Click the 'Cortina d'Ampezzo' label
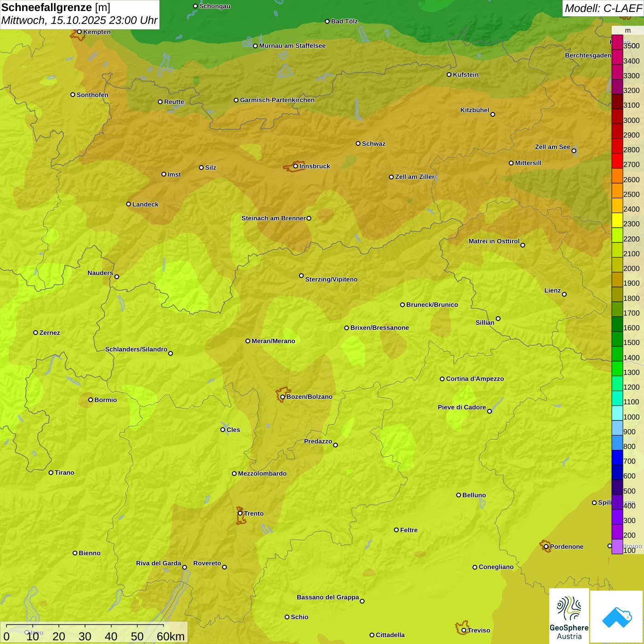The image size is (644, 644). (x=475, y=379)
